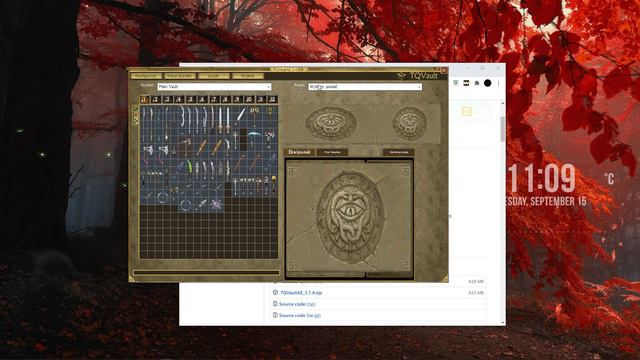Open vault bag tab 5

(190, 99)
